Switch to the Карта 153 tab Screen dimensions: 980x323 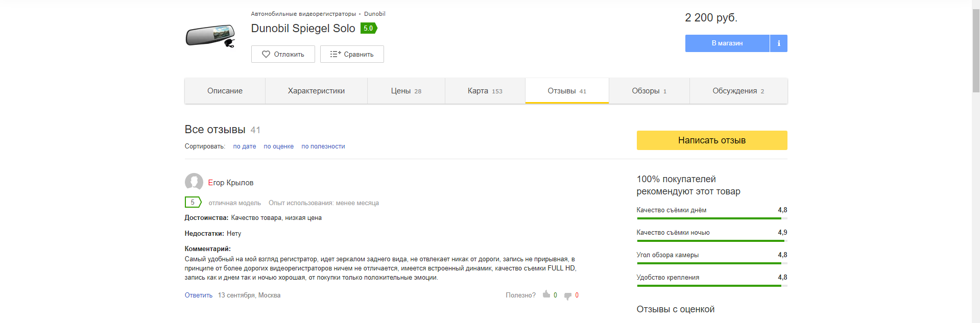[485, 91]
